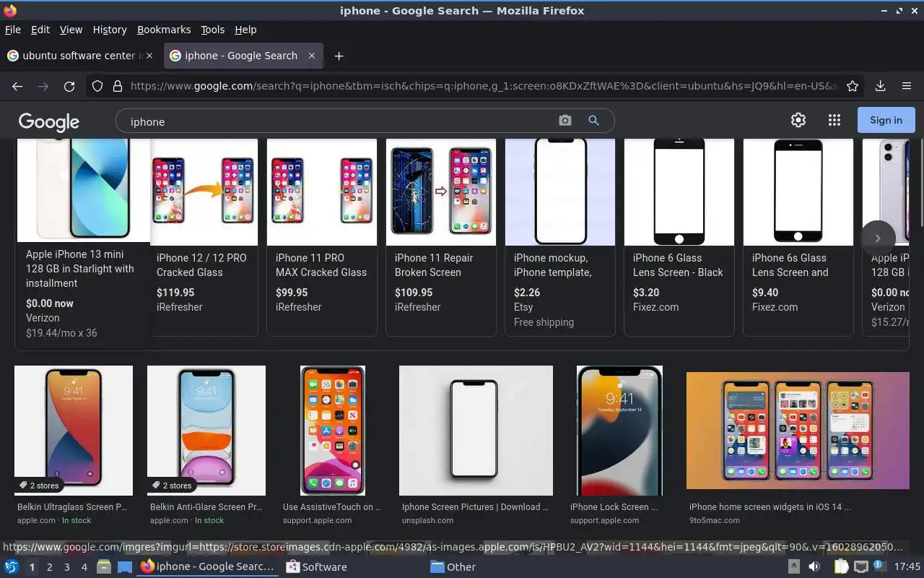The height and width of the screenshot is (578, 924).
Task: View site info via padlock icon
Action: pyautogui.click(x=118, y=86)
